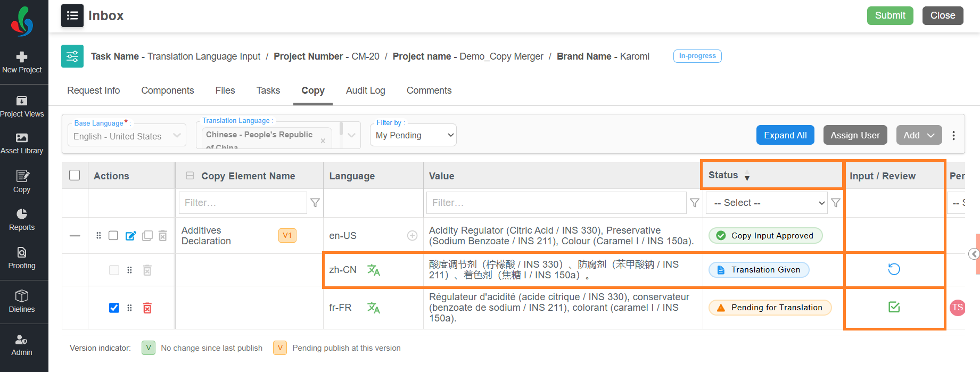
Task: Switch to the Components tab
Action: click(x=168, y=90)
